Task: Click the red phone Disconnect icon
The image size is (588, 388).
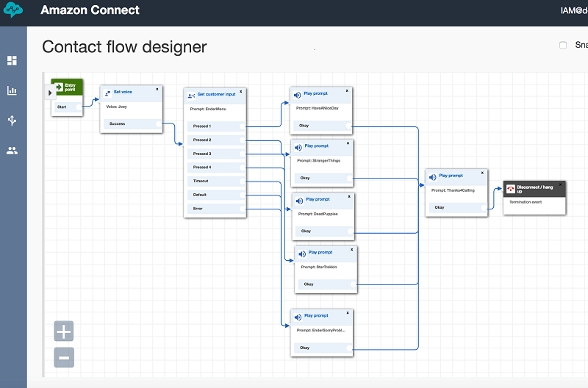Action: (x=511, y=190)
